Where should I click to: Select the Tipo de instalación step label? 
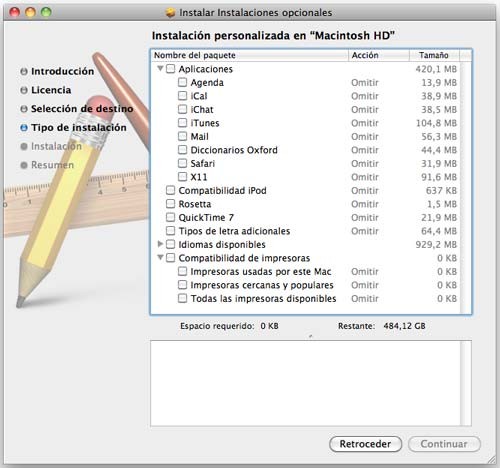tap(79, 128)
